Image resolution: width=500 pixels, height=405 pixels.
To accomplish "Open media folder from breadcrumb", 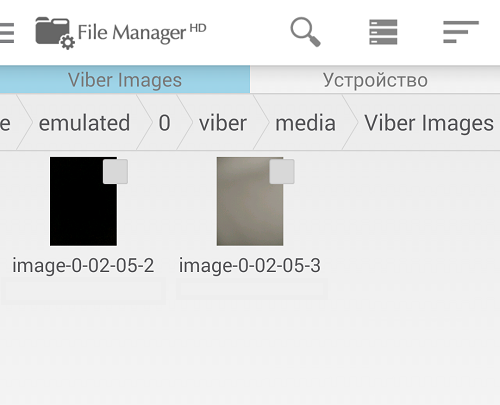I will (305, 123).
